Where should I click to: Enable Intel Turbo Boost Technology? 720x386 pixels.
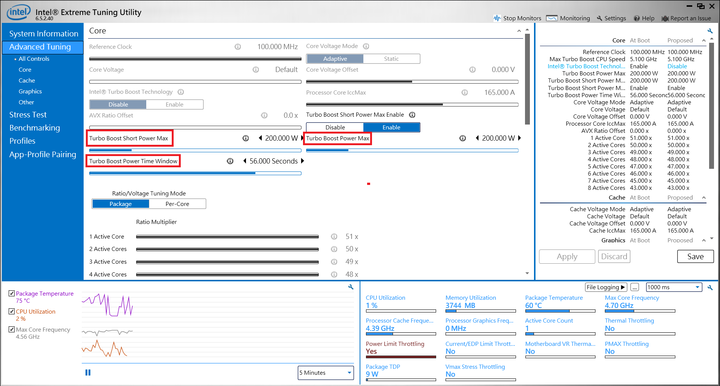[x=174, y=105]
